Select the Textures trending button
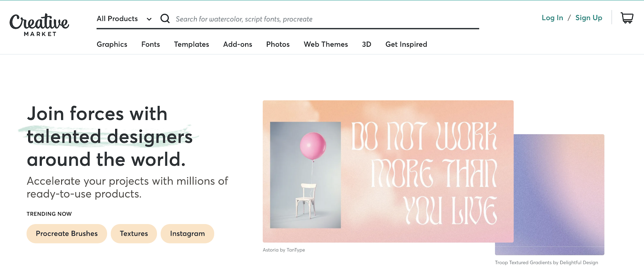Viewport: 644px width, 274px height. click(x=134, y=234)
